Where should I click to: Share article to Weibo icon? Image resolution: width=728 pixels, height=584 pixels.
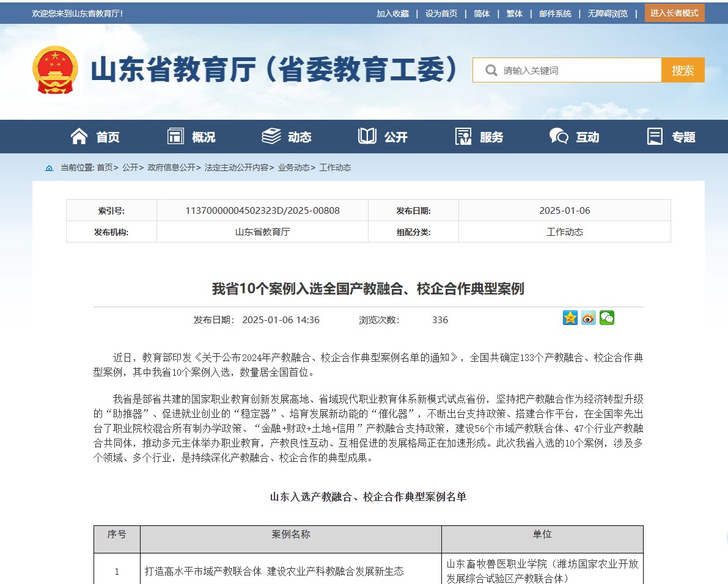[589, 318]
